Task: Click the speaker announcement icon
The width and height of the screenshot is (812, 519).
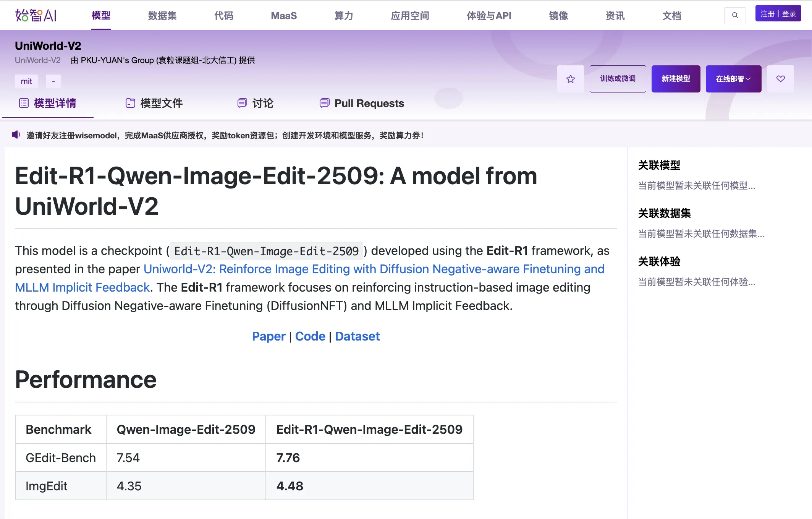Action: (x=16, y=135)
